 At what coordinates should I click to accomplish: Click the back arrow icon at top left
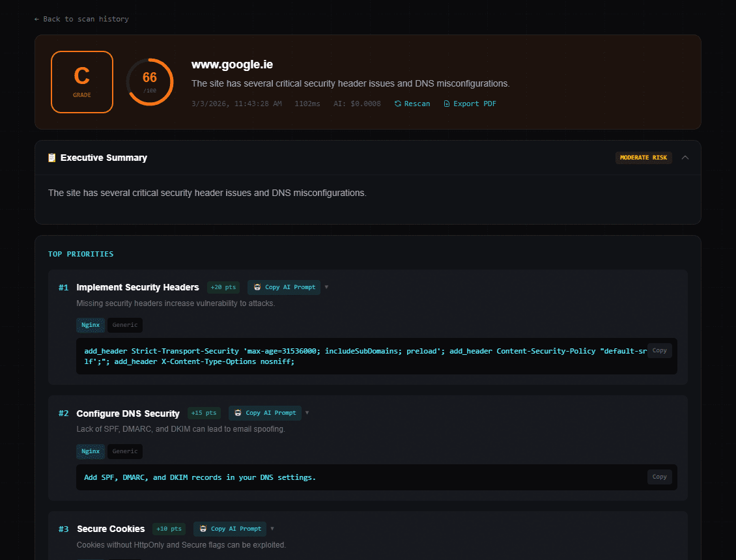pyautogui.click(x=36, y=19)
